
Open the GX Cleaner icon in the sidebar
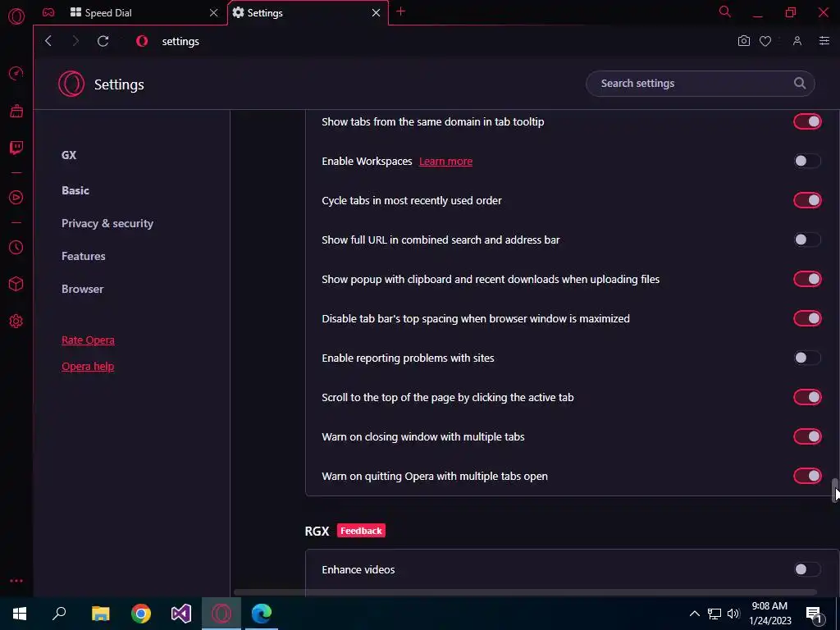pyautogui.click(x=16, y=111)
